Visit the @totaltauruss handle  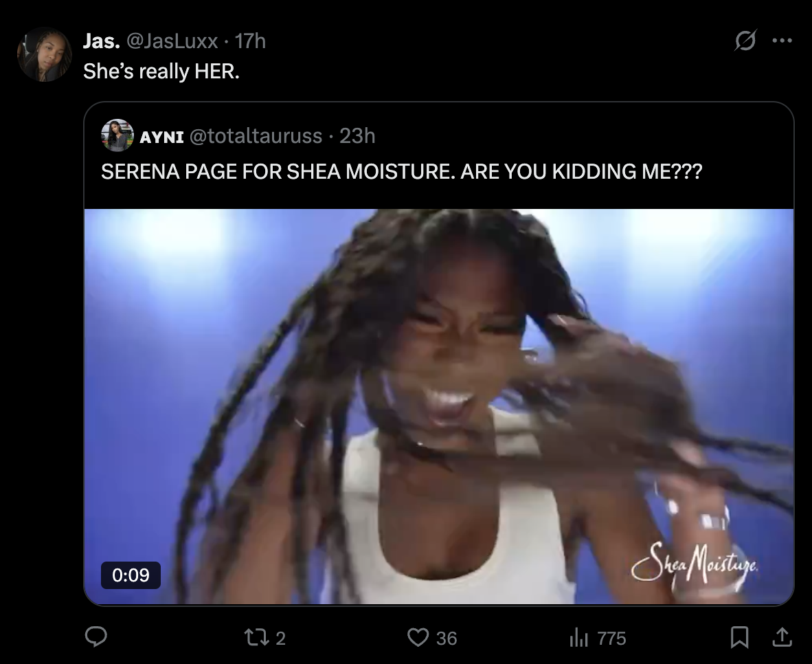[256, 136]
